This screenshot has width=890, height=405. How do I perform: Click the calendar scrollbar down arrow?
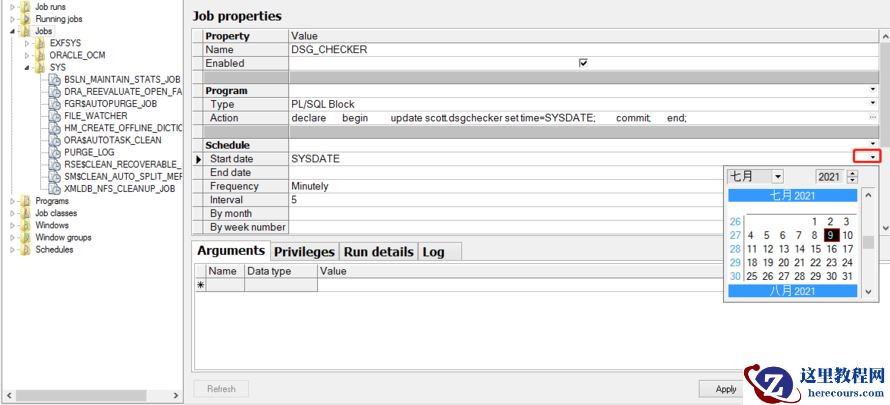pos(868,292)
